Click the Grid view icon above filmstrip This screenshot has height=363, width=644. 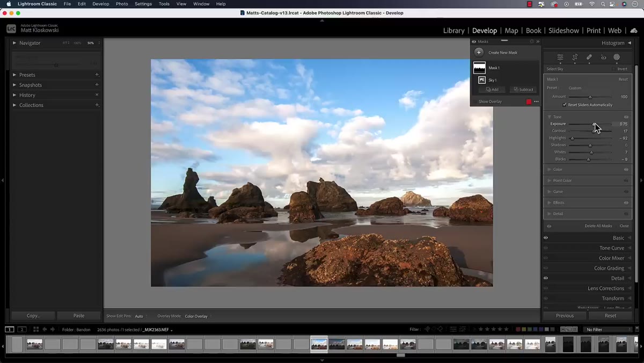(36, 329)
